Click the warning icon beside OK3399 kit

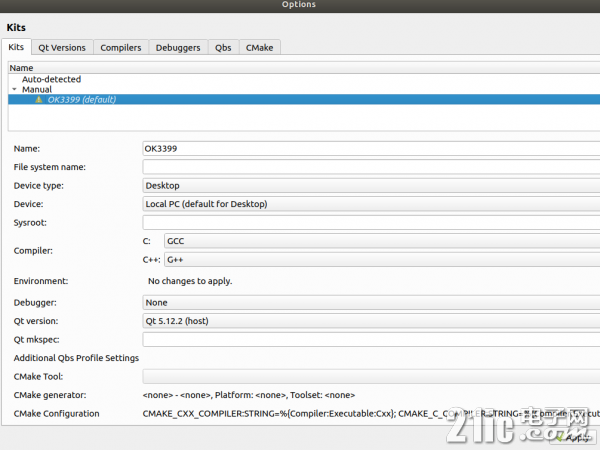point(39,99)
